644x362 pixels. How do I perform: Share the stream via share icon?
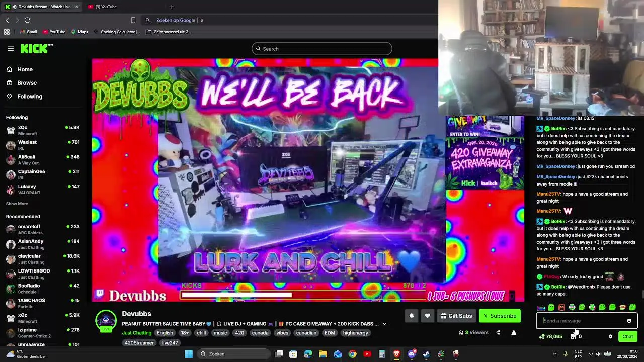click(x=498, y=332)
